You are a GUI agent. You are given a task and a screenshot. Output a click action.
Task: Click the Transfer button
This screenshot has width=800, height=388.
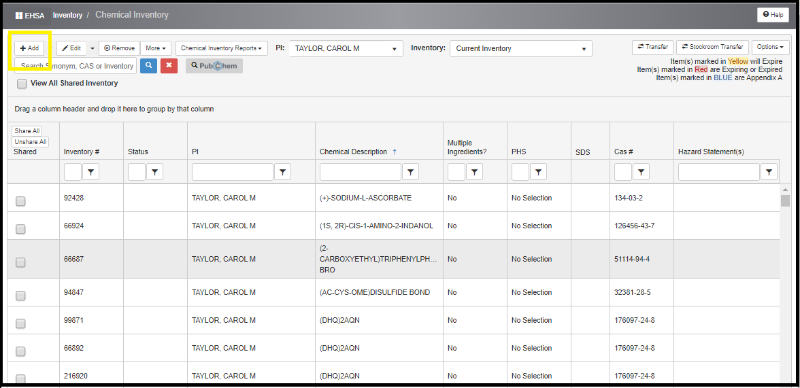click(653, 46)
